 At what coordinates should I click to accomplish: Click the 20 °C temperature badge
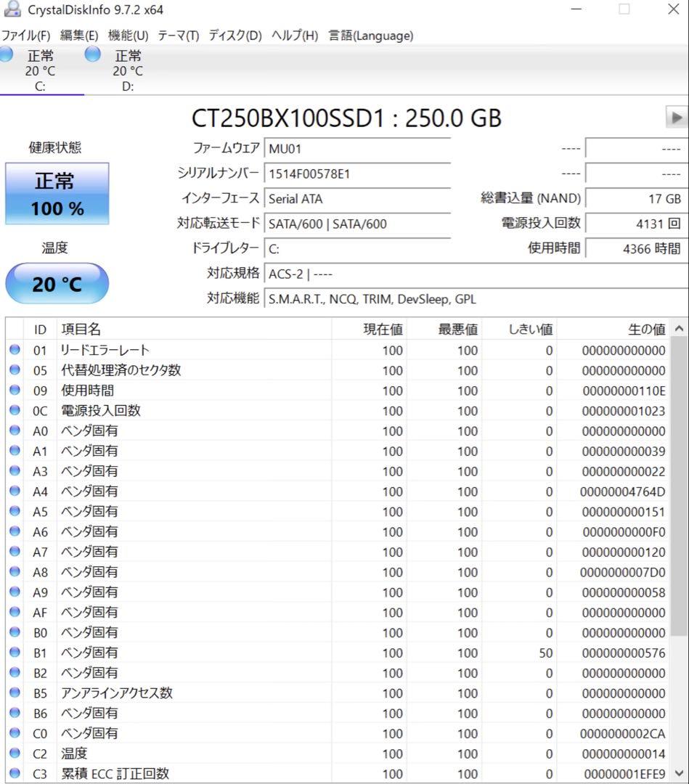coord(57,283)
